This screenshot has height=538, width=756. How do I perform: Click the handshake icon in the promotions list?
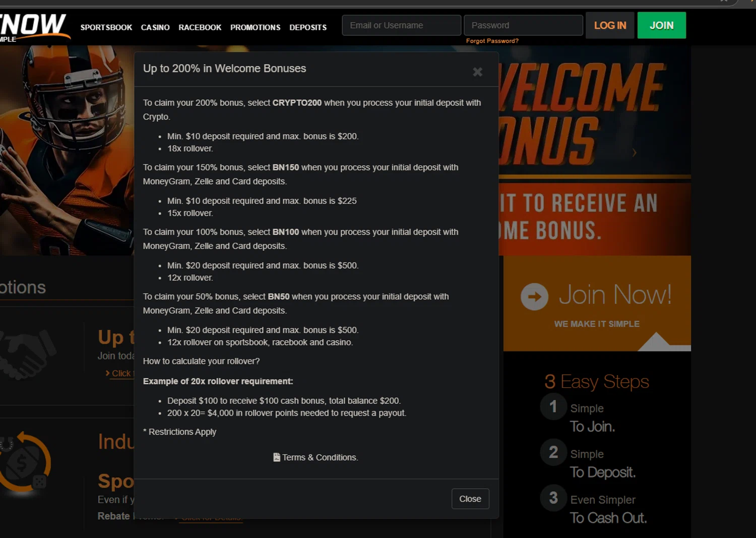[x=28, y=354]
